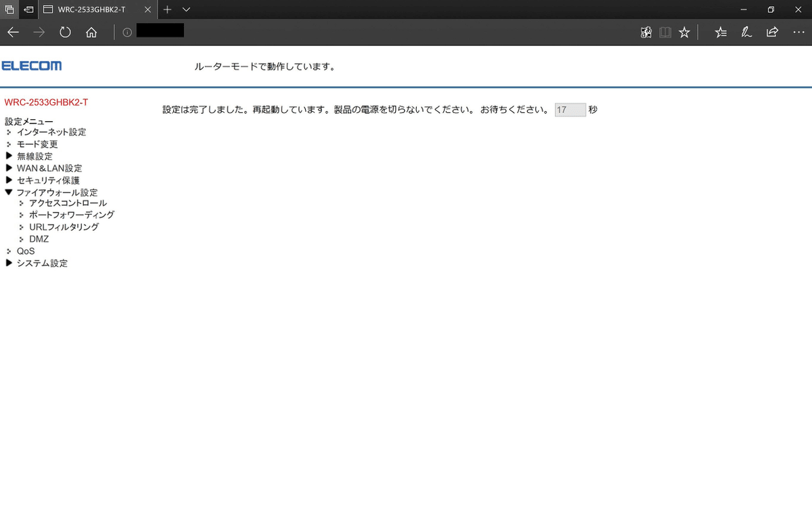Open the tab list dropdown chevron

tap(188, 9)
